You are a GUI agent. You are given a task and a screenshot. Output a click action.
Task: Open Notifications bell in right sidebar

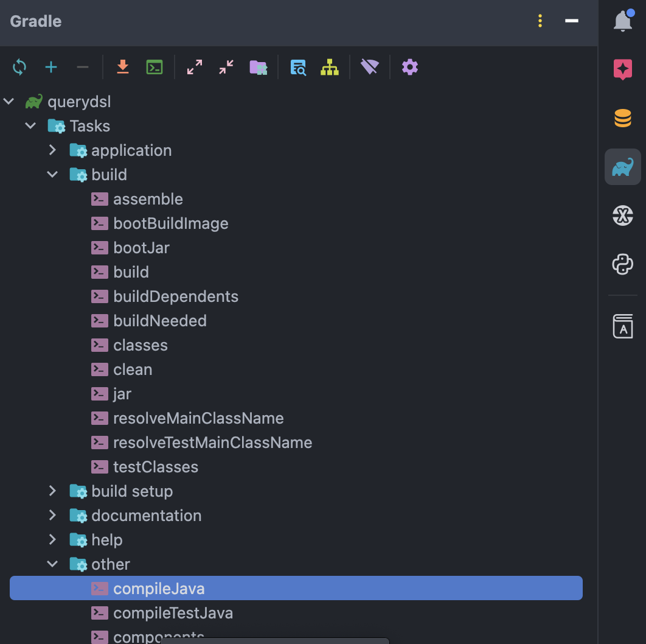623,20
